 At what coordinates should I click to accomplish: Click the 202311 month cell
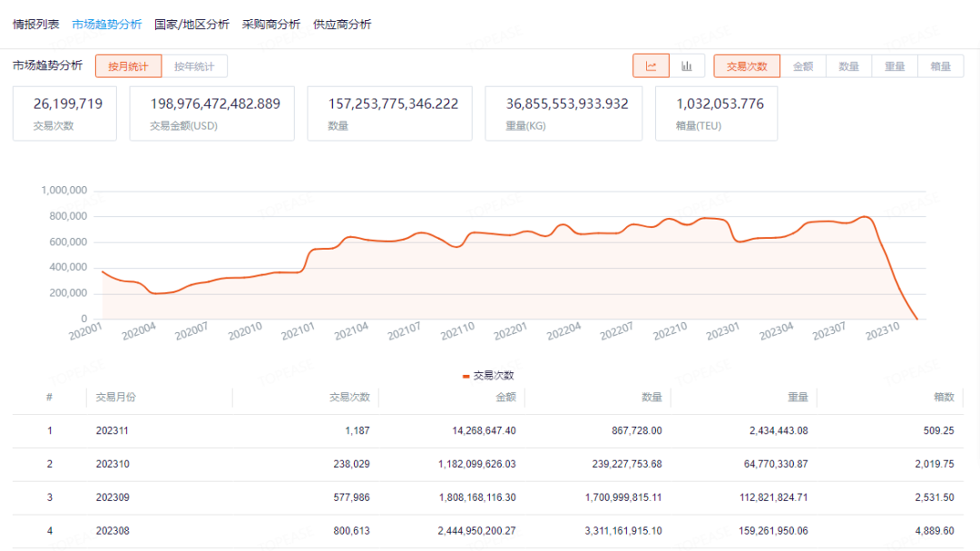click(x=113, y=431)
